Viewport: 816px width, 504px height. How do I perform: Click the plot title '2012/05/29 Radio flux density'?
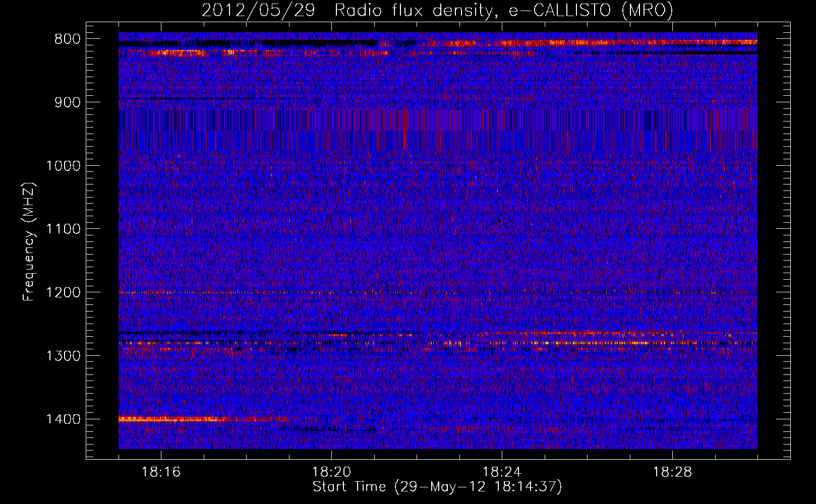437,10
